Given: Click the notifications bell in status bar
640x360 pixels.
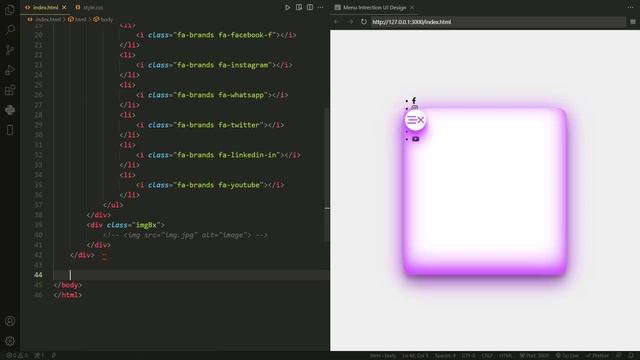Looking at the screenshot, I should 632,356.
